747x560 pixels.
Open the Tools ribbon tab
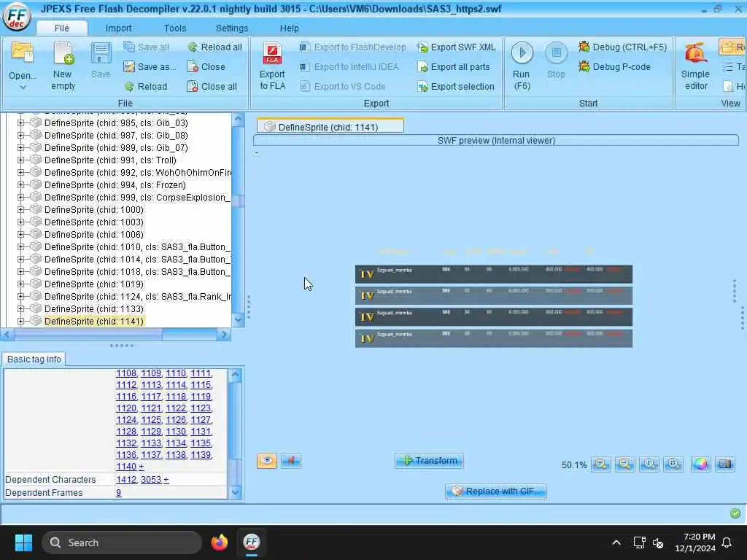coord(175,28)
